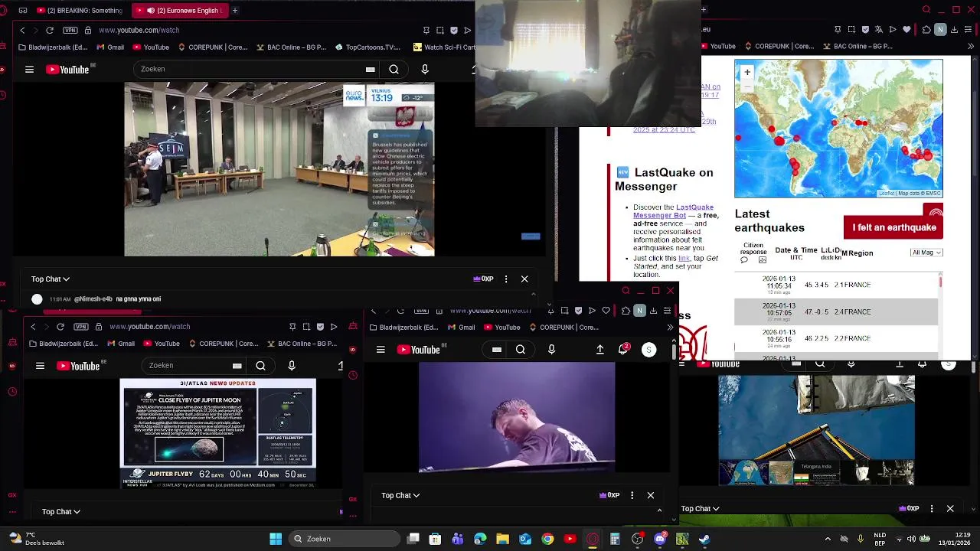Screen dimensions: 980x551
Task: Click Create upload icon in DJ window
Action: pyautogui.click(x=600, y=350)
